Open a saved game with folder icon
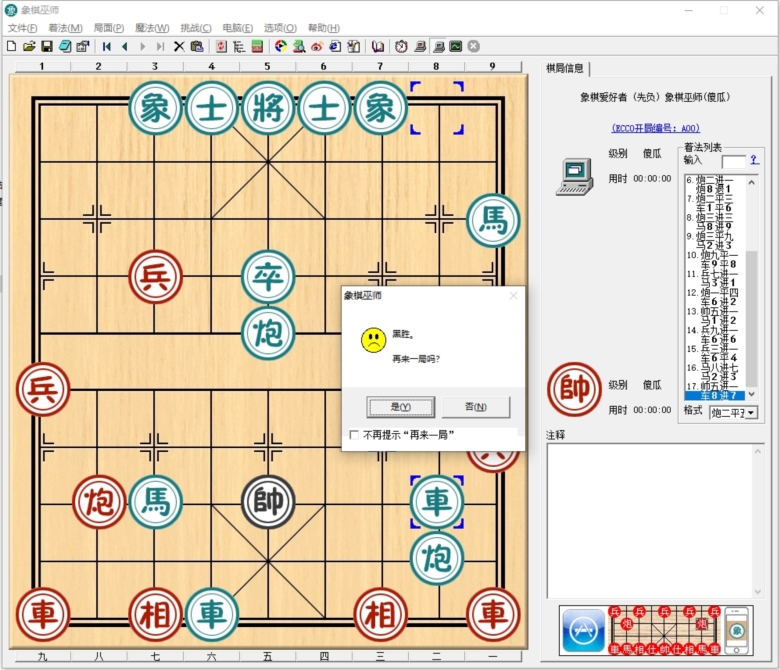The image size is (780, 670). [x=29, y=46]
